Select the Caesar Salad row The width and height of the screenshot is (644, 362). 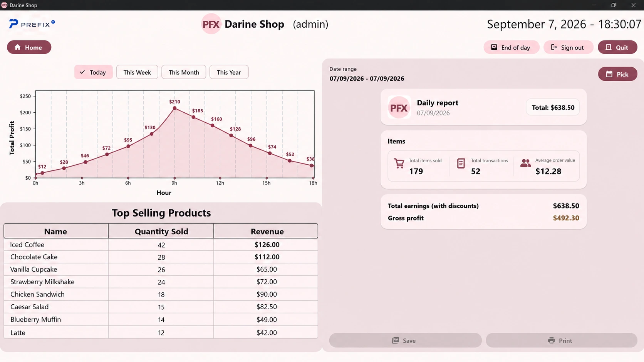tap(161, 307)
